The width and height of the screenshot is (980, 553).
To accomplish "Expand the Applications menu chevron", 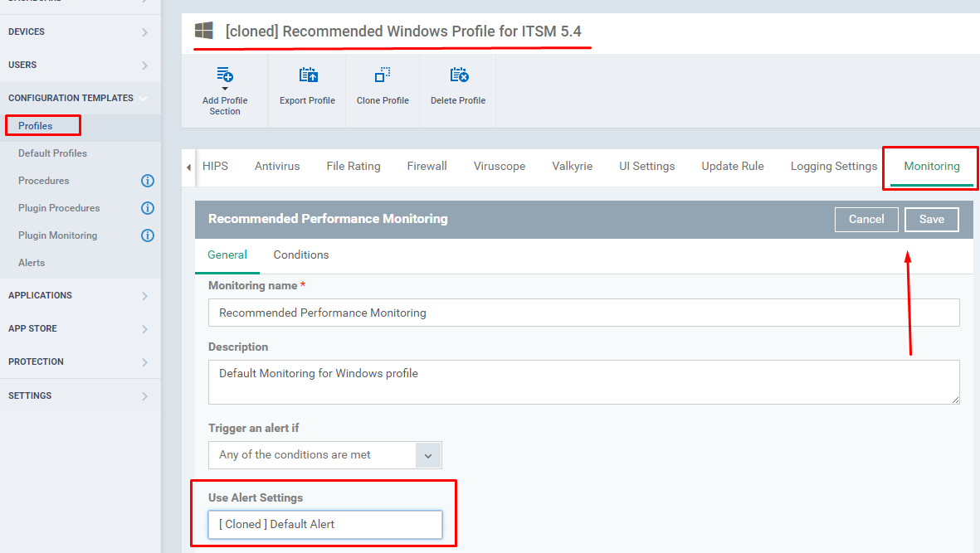I will 144,296.
